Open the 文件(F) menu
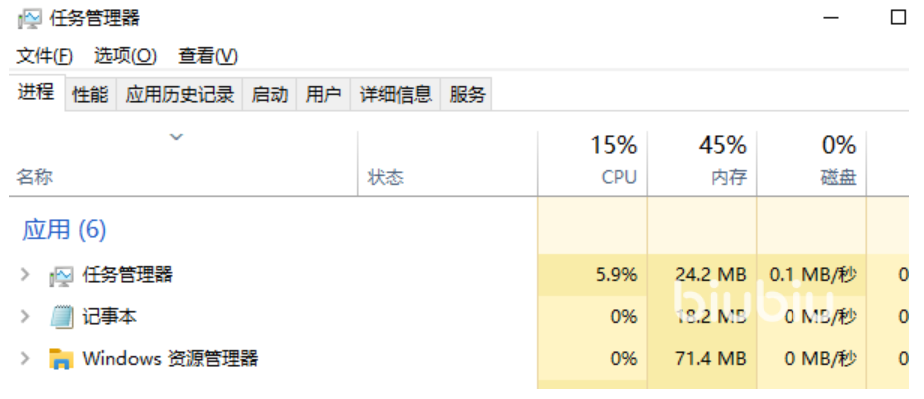 coord(44,57)
